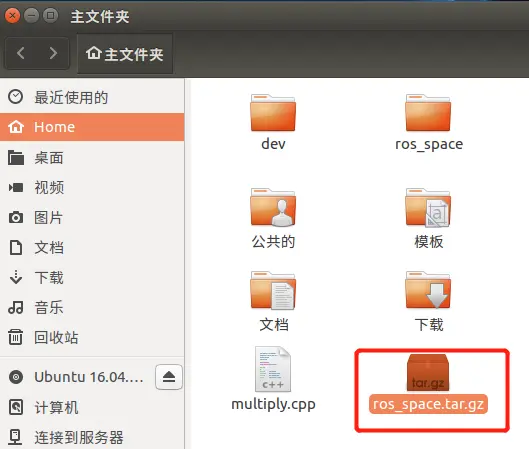Click the 桌面 folder icon in sidebar

tap(16, 158)
